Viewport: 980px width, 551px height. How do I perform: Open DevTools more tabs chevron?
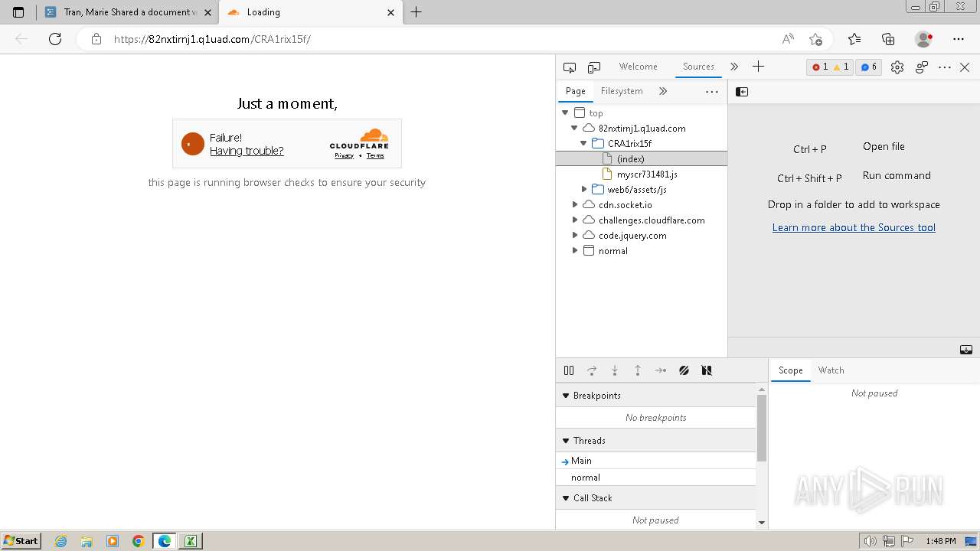click(734, 67)
